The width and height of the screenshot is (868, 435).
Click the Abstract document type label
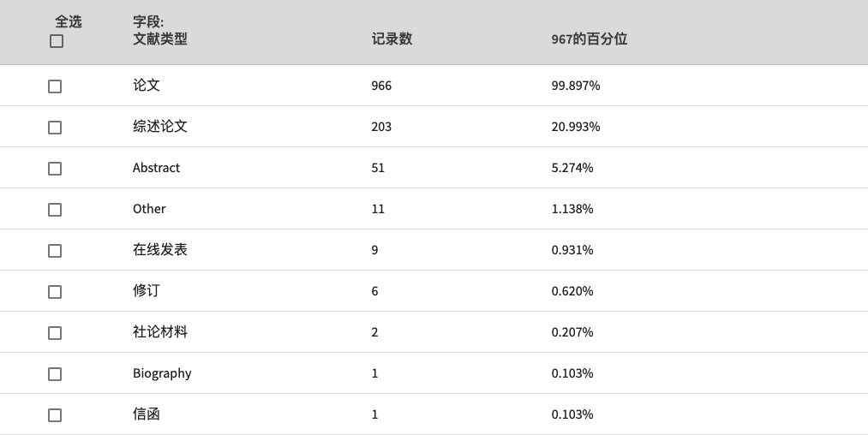[156, 168]
